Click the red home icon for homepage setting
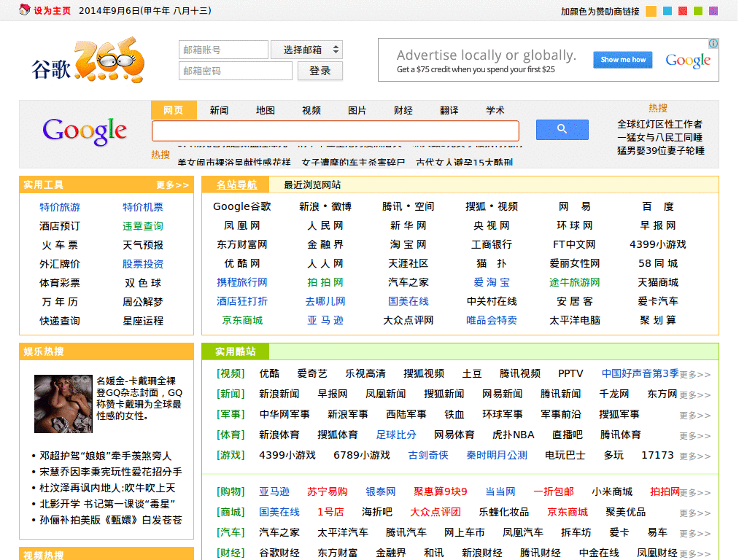 pyautogui.click(x=24, y=9)
